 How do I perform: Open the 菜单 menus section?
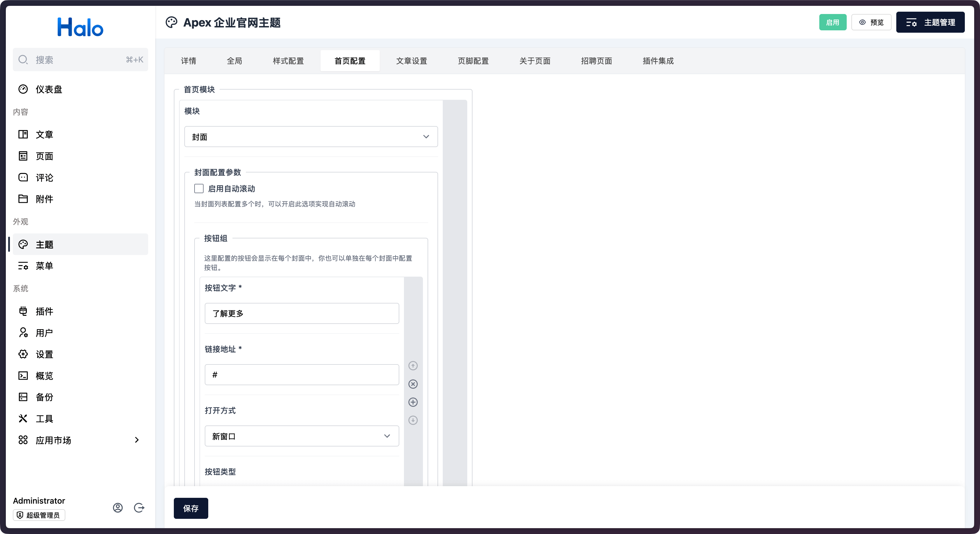pyautogui.click(x=45, y=266)
